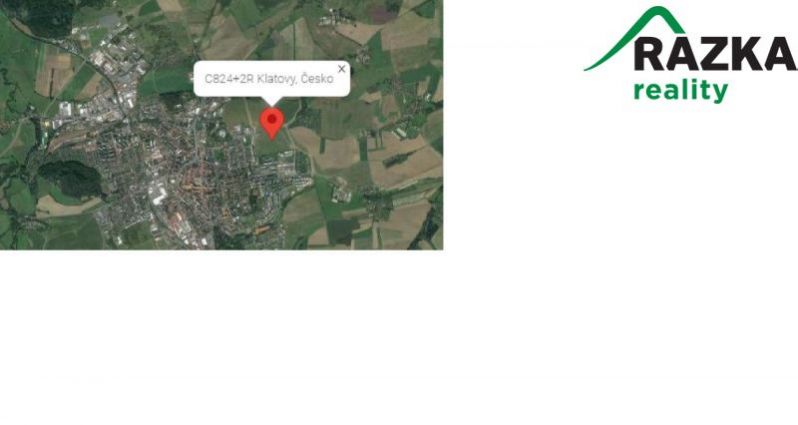Click the dark forest at the map's top-left corner
The width and height of the screenshot is (798, 425).
43,15
